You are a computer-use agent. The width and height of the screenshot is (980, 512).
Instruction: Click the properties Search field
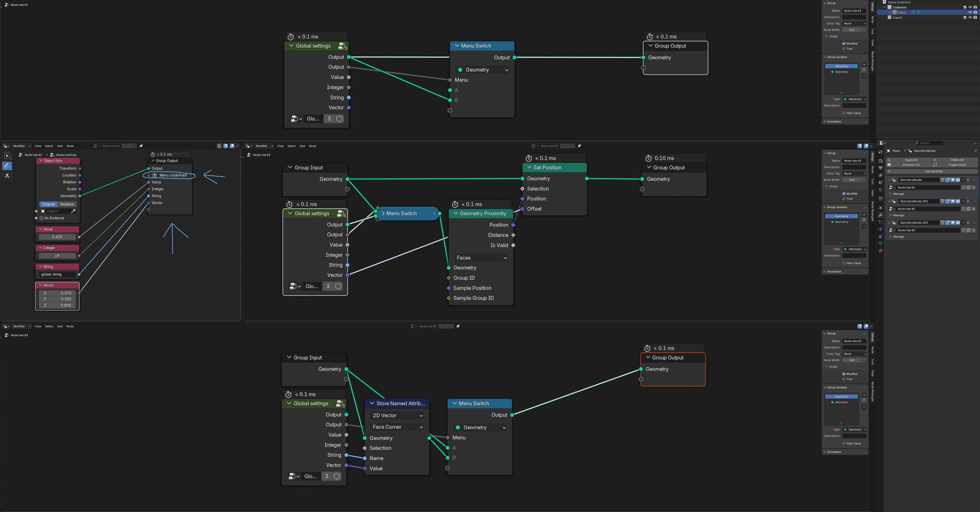click(x=929, y=143)
